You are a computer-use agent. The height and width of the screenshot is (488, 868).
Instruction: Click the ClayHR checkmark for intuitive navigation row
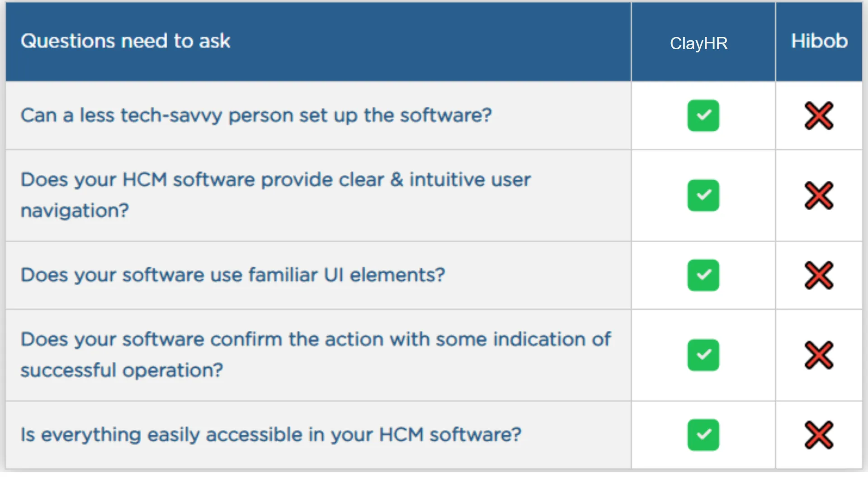pos(703,195)
